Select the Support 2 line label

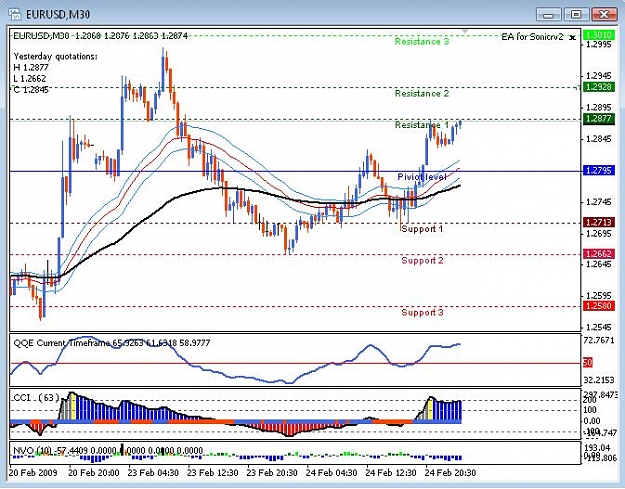coord(422,261)
